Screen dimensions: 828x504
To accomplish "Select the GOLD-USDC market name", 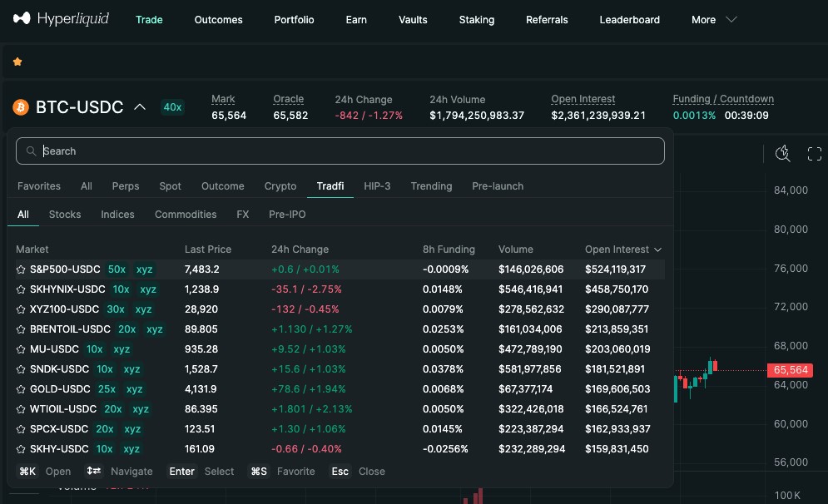I will 60,389.
